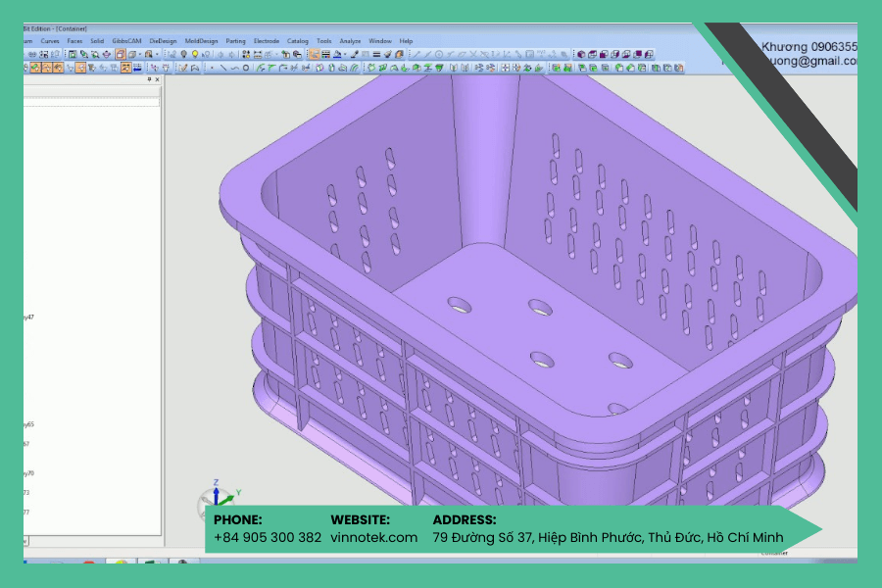This screenshot has width=882, height=588.
Task: Click the yellow light bulb show icon
Action: pyautogui.click(x=195, y=54)
